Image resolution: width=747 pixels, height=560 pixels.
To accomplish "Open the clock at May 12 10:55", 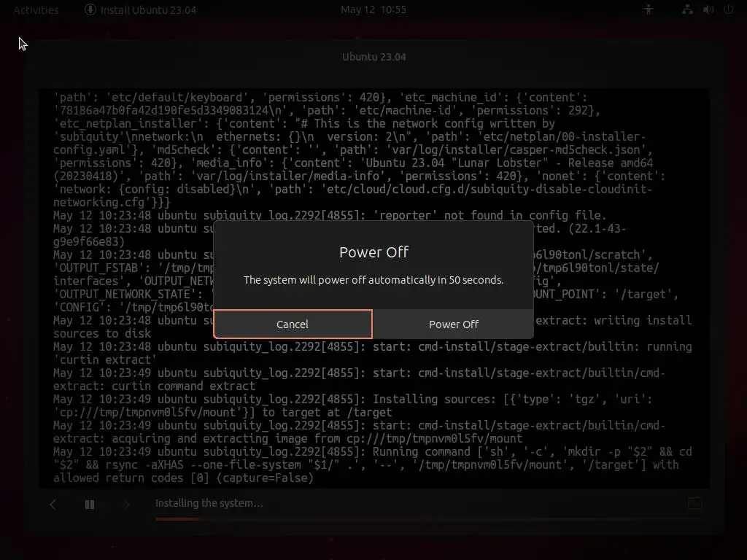I will [x=373, y=9].
